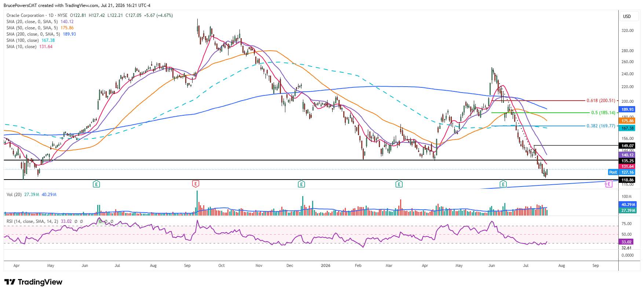Open the green earnings marker between June and July 2025
The height and width of the screenshot is (293, 644).
[x=96, y=184]
